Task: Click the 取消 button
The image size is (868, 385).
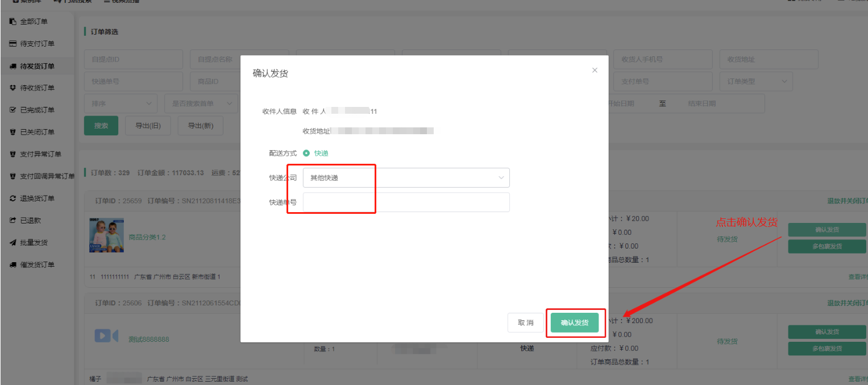Action: 525,323
